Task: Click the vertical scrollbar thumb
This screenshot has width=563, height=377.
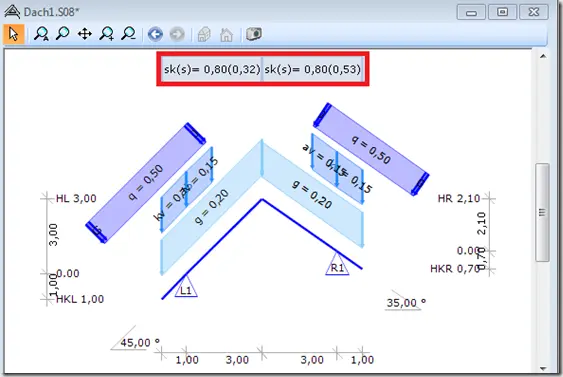Action: [542, 213]
